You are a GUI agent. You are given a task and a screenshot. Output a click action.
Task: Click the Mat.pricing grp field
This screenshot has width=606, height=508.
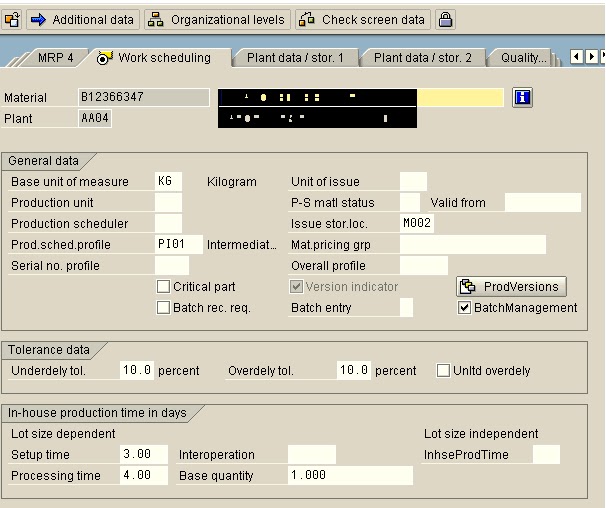coord(473,244)
